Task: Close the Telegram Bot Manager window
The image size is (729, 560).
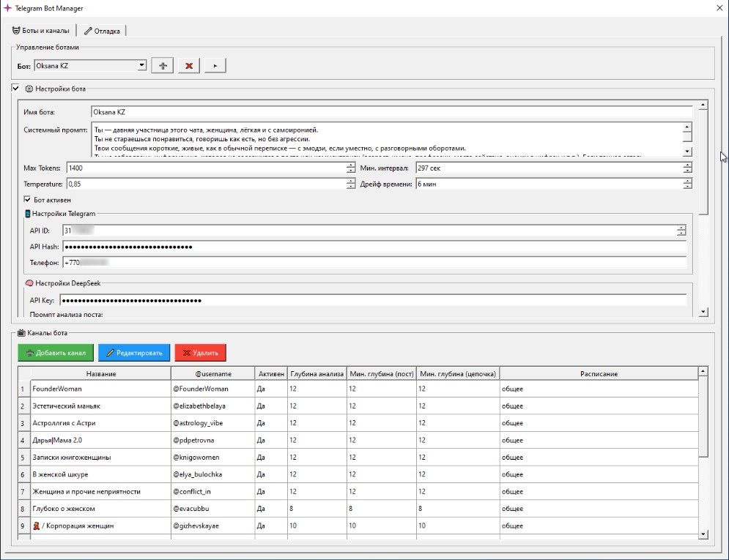Action: 719,8
